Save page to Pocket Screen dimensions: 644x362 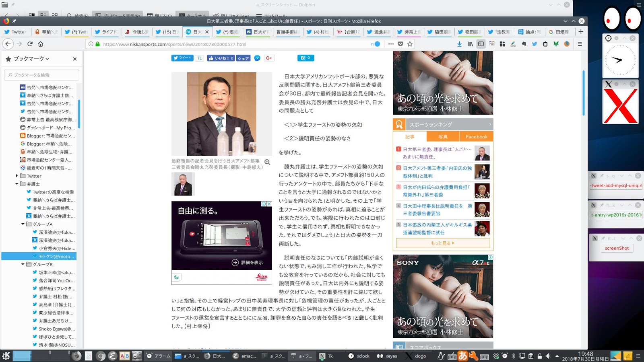[400, 44]
